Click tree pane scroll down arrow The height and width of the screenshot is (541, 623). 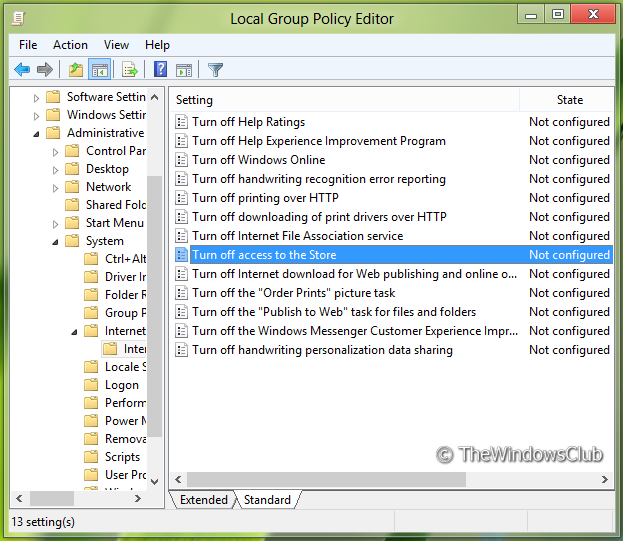(155, 481)
